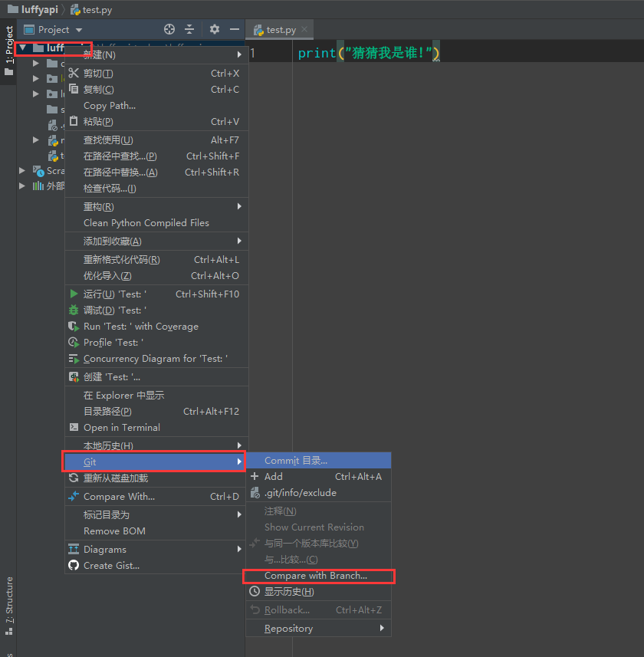This screenshot has height=657, width=644.
Task: Click the Scratches clock-folder icon
Action: pyautogui.click(x=38, y=170)
